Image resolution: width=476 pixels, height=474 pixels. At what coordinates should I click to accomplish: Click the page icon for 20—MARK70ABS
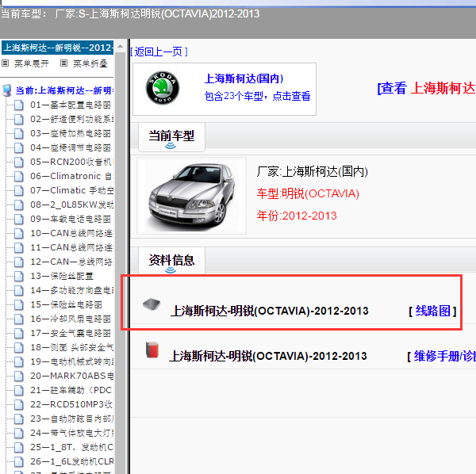click(x=19, y=376)
